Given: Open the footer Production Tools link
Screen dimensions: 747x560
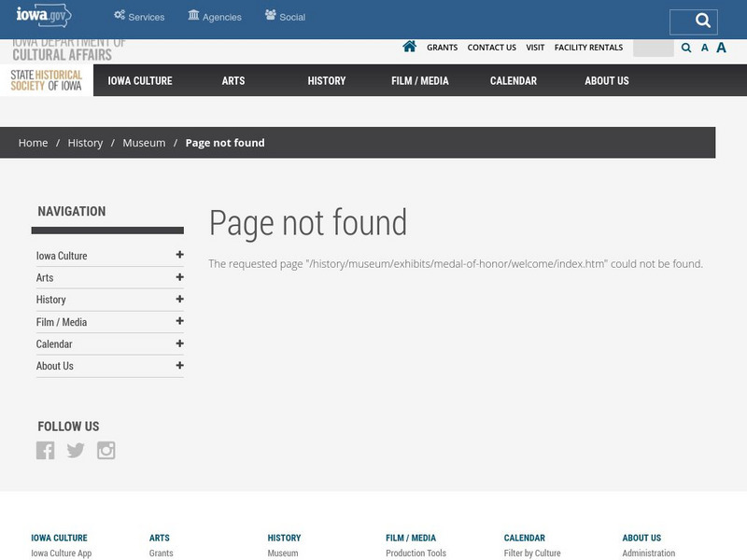Looking at the screenshot, I should 416,553.
